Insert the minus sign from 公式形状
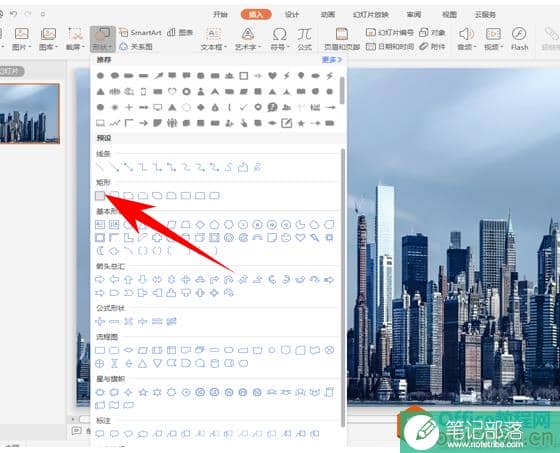The width and height of the screenshot is (560, 453). 114,321
